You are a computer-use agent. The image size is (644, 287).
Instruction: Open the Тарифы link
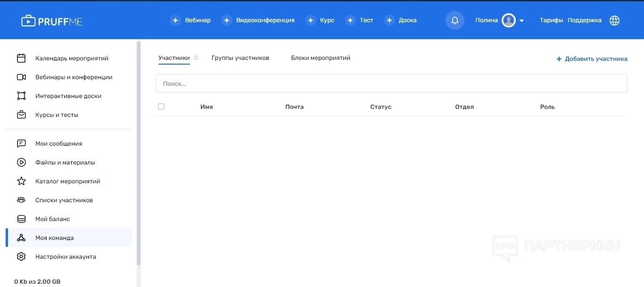pyautogui.click(x=551, y=20)
